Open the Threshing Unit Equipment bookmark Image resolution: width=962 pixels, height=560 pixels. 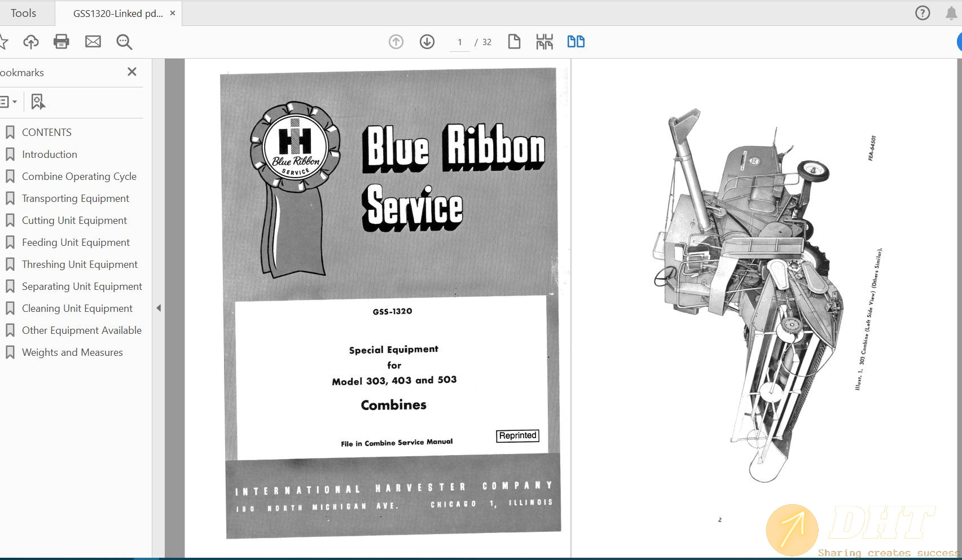click(x=80, y=264)
